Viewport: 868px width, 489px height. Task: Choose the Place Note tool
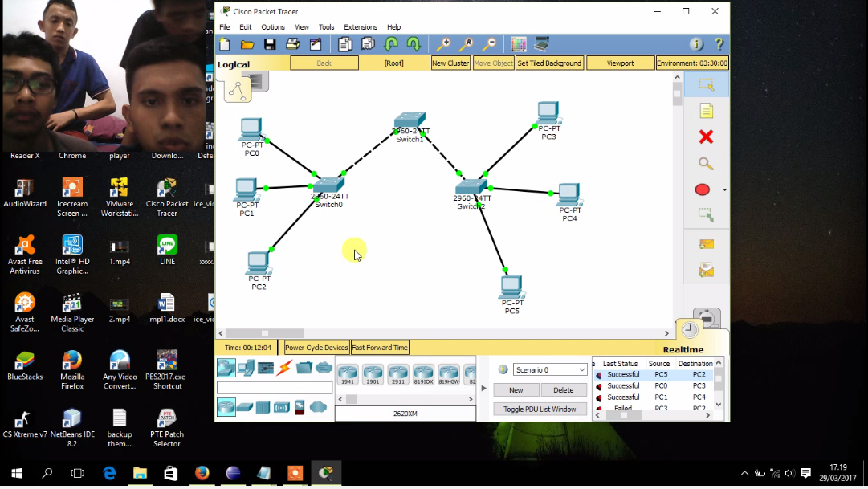(707, 112)
